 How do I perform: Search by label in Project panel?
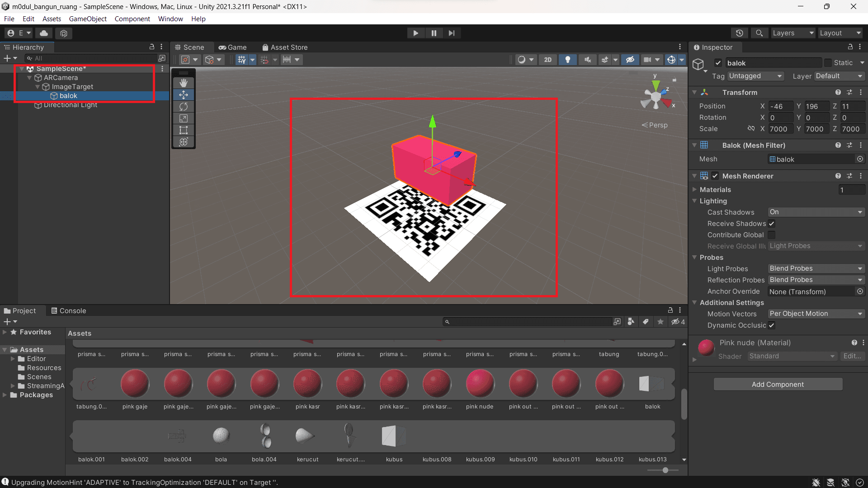point(646,322)
